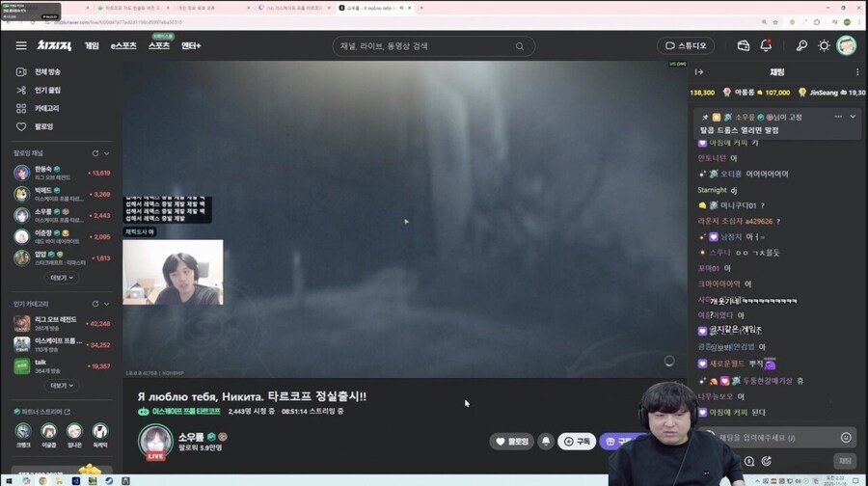Open the 소우릎 streamer LIVE avatar
Viewport: 868px width, 486px height.
(x=155, y=442)
